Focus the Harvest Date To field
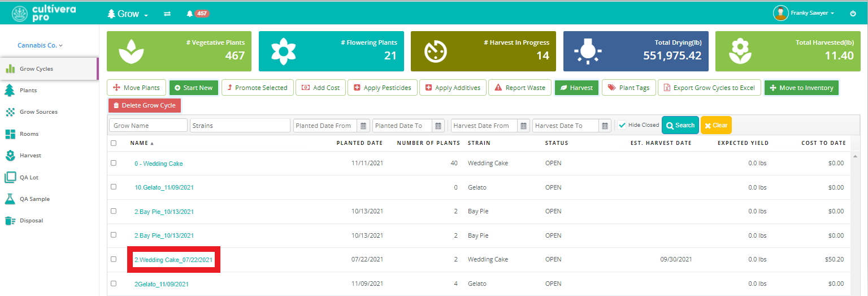Image resolution: width=868 pixels, height=296 pixels. pyautogui.click(x=566, y=126)
